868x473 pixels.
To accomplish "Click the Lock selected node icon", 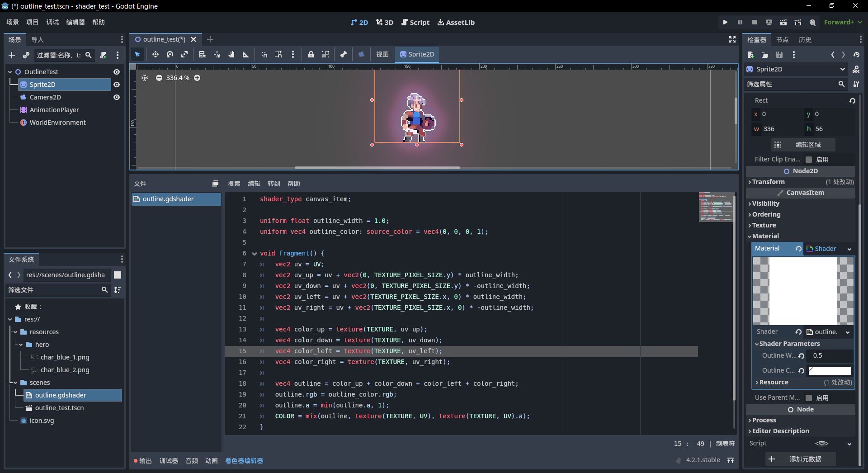I will click(311, 54).
